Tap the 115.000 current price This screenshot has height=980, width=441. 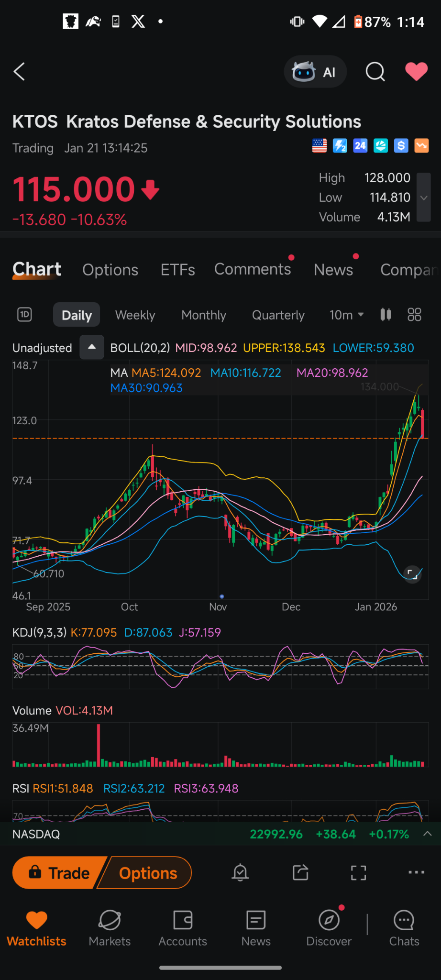click(74, 189)
